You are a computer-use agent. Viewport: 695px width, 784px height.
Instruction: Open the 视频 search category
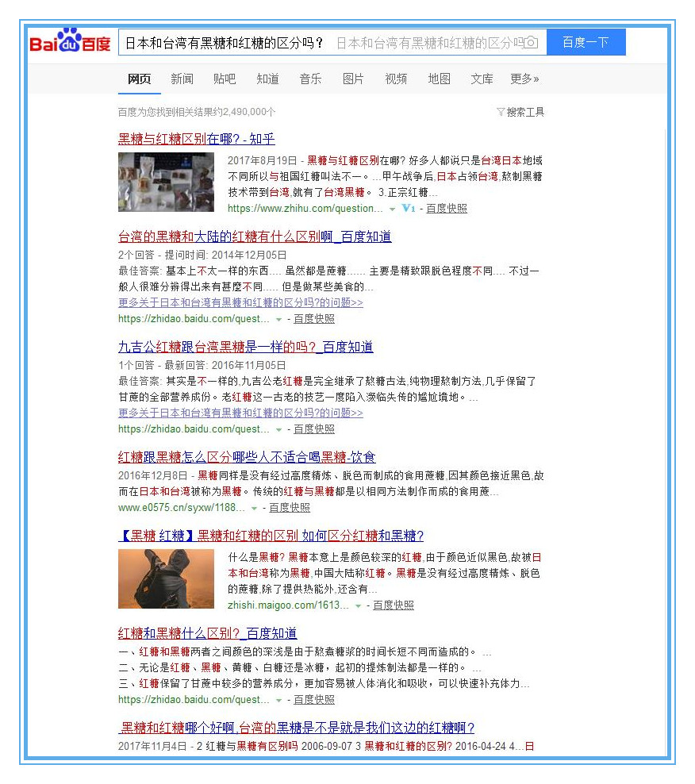[395, 79]
